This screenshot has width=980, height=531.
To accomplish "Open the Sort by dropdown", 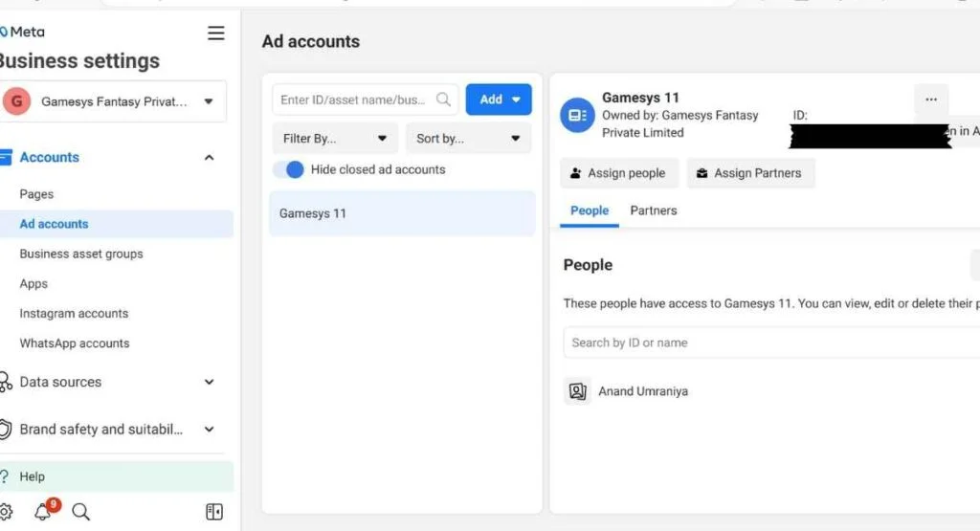I will (468, 139).
